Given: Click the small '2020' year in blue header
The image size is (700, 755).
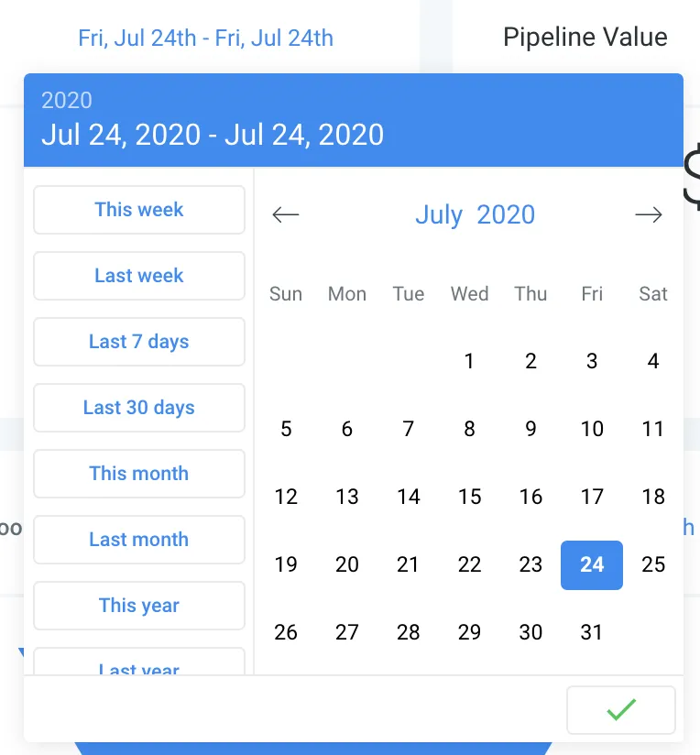Looking at the screenshot, I should click(x=67, y=101).
